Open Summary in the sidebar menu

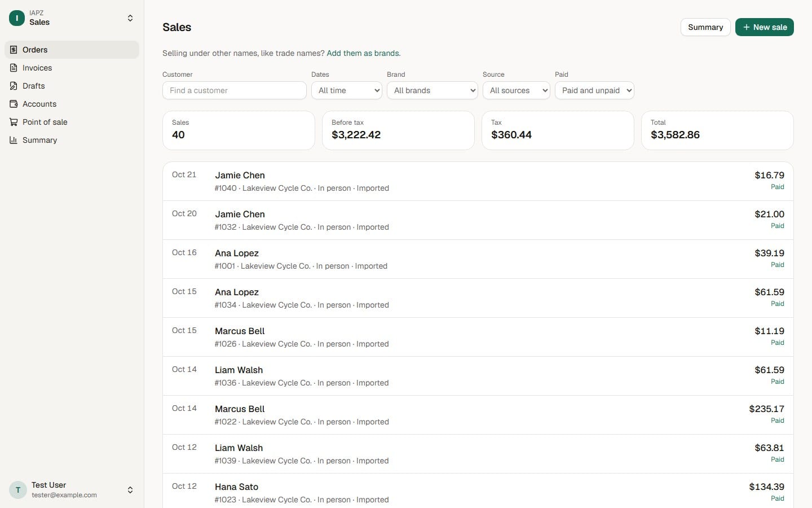point(72,140)
